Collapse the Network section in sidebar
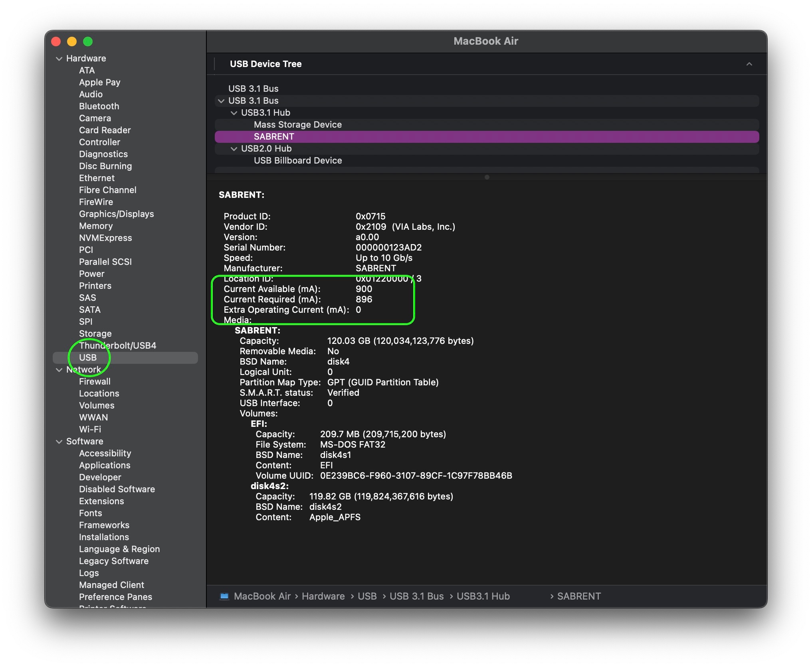 point(58,369)
